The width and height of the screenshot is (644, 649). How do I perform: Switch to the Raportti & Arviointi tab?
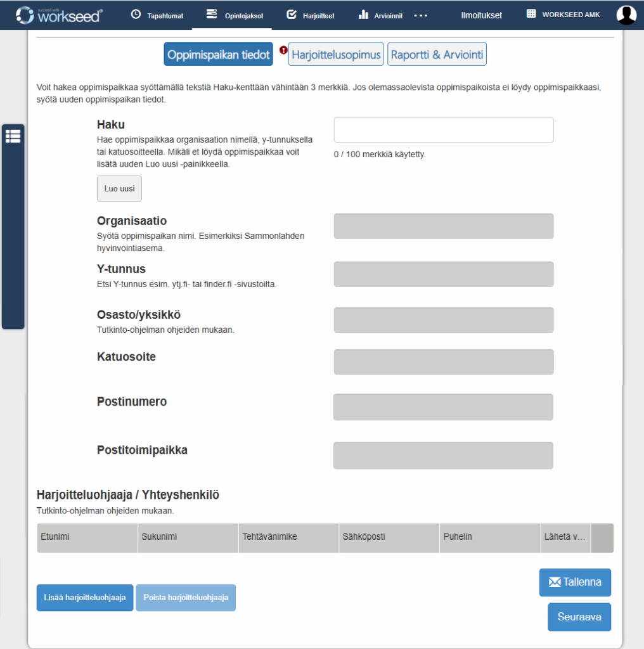click(437, 55)
